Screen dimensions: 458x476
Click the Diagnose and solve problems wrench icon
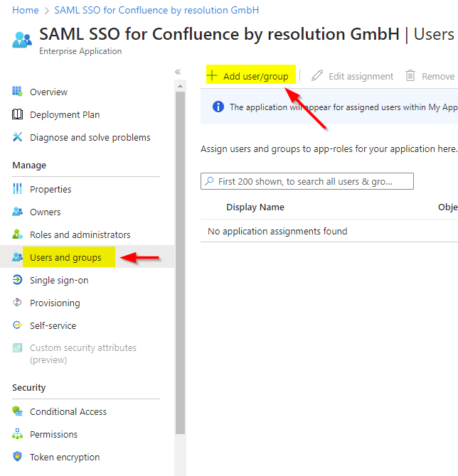18,137
